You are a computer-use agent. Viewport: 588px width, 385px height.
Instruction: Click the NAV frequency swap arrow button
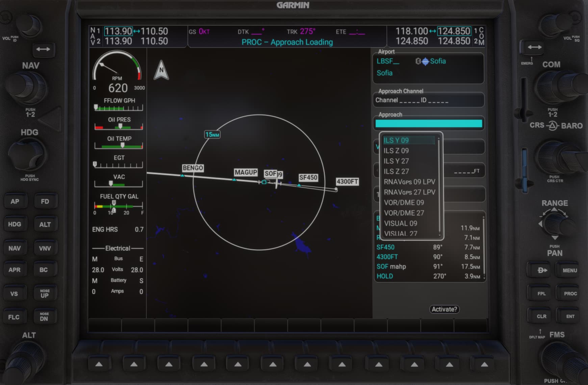pos(43,49)
